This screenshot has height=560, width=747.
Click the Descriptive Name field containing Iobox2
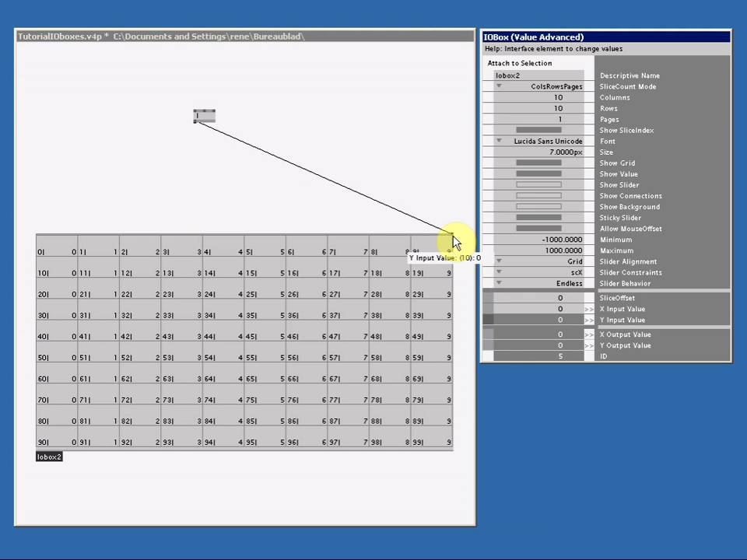[538, 75]
